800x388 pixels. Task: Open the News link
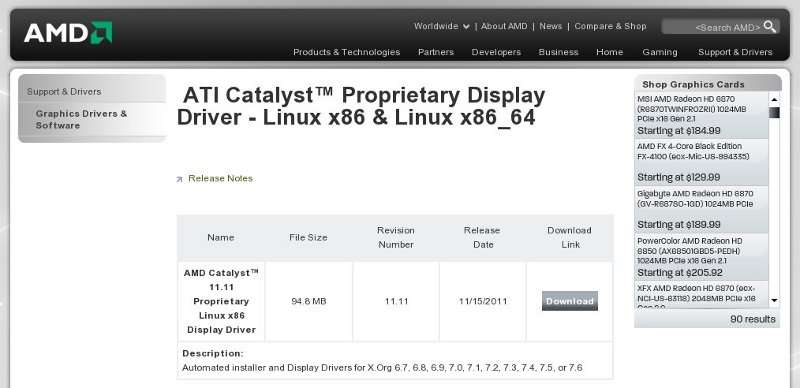pos(551,26)
